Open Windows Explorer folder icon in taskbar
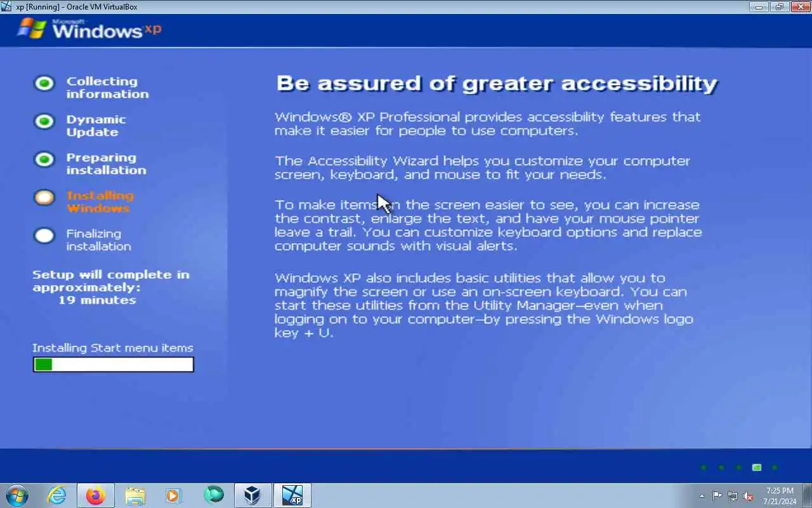812x508 pixels. [135, 495]
